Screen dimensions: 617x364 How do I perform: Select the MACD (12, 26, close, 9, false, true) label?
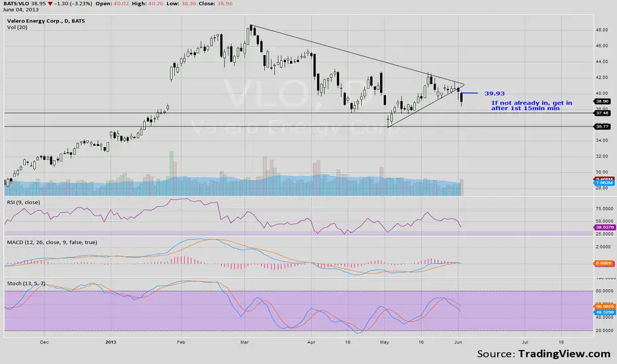pyautogui.click(x=52, y=242)
